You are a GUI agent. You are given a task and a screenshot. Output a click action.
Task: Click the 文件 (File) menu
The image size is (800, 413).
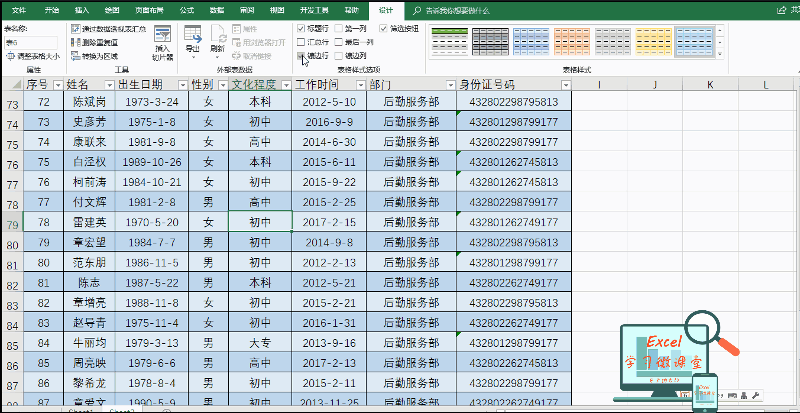(x=19, y=10)
